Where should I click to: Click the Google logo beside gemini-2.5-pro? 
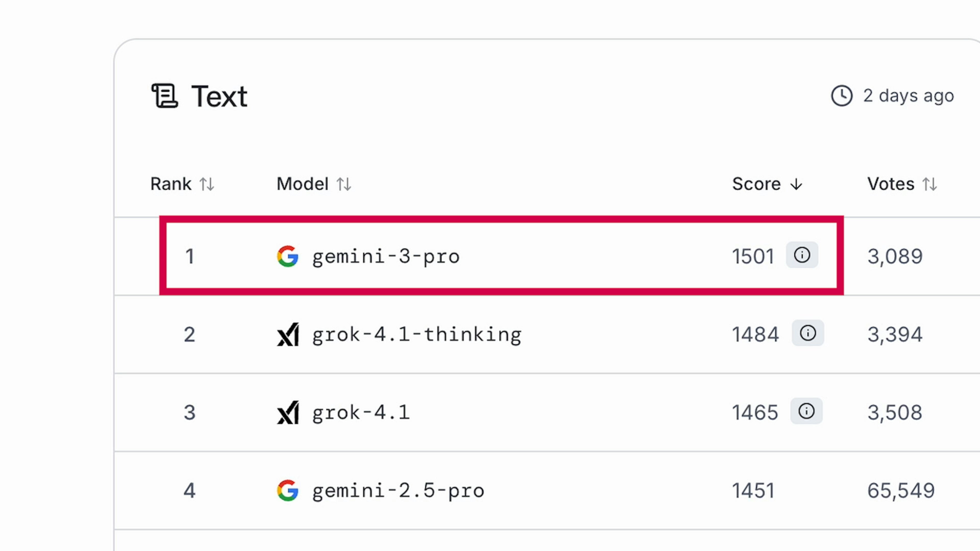pos(288,490)
